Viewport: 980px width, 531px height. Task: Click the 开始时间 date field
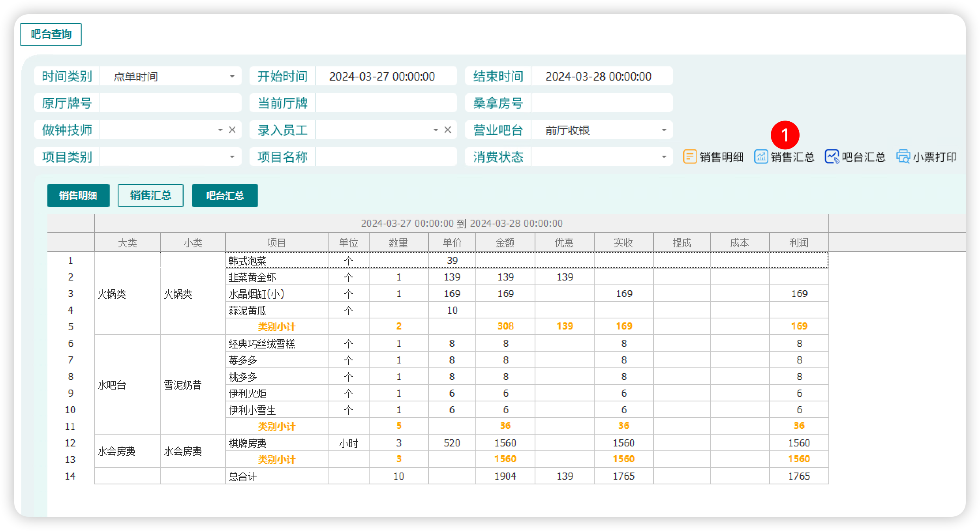[386, 76]
